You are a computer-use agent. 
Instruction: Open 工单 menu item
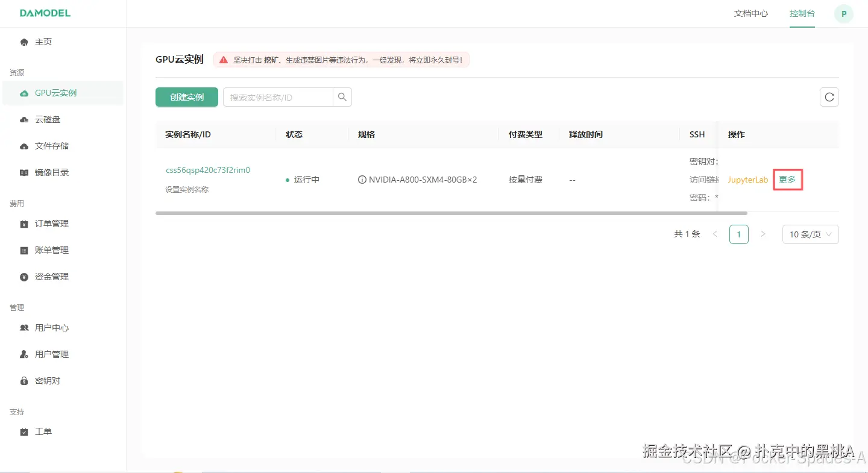[x=63, y=432]
